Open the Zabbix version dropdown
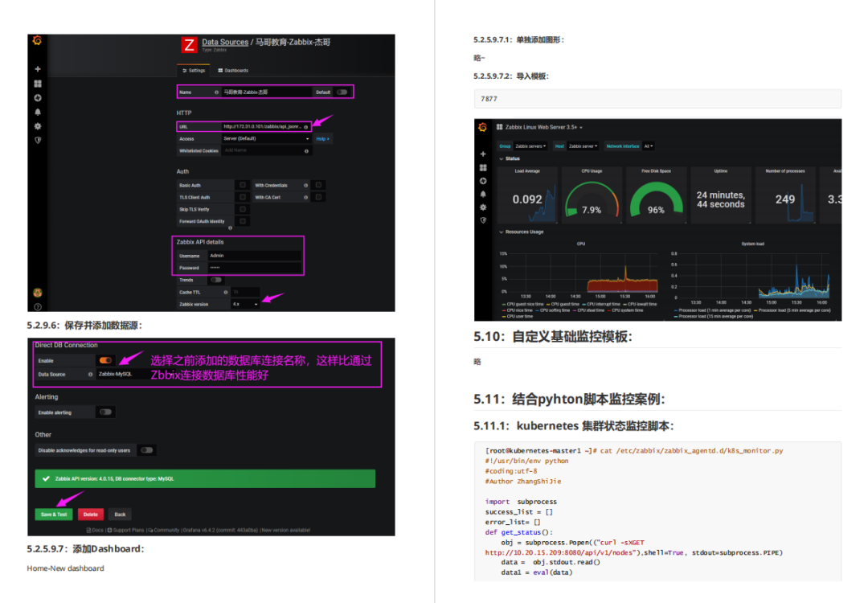 click(247, 303)
